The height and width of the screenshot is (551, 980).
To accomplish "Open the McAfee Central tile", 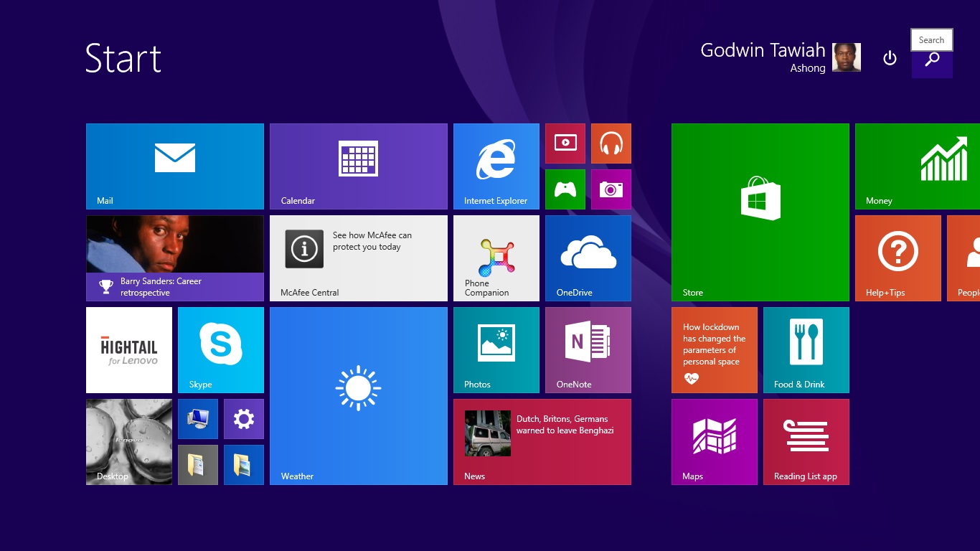I will tap(359, 258).
